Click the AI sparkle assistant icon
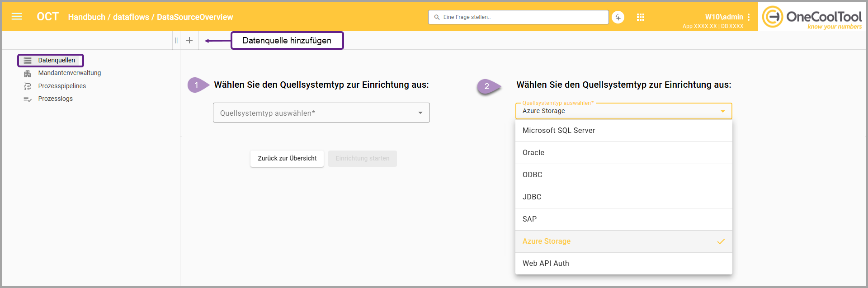 [618, 17]
